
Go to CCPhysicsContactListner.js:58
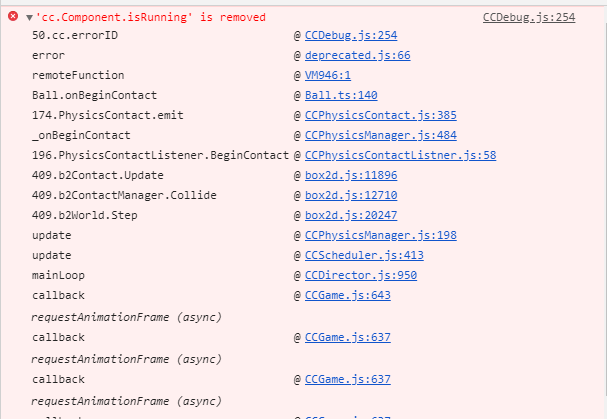coord(400,155)
